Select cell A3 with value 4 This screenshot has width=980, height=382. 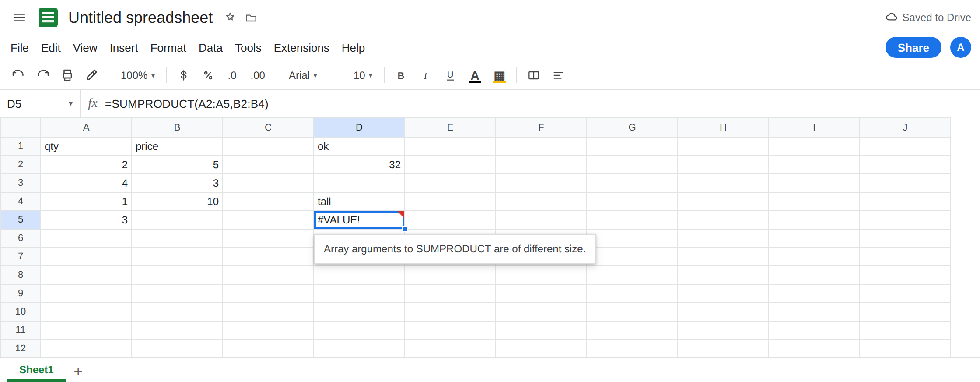(x=86, y=183)
